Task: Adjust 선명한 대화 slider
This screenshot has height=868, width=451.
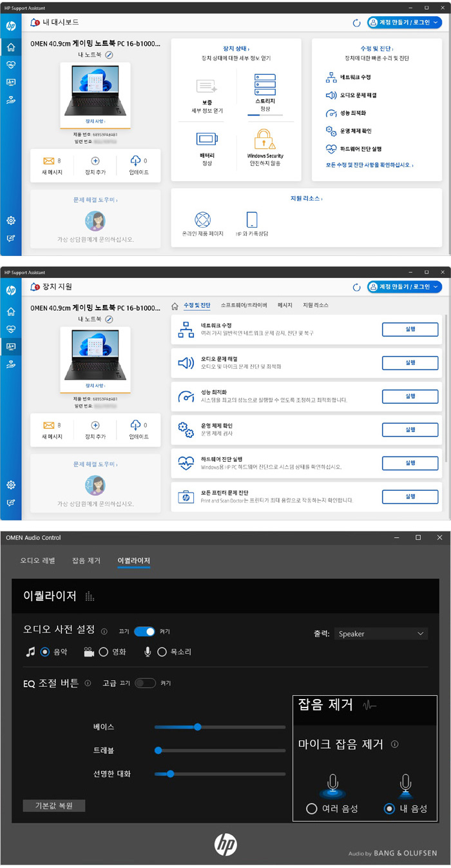Action: (x=220, y=773)
